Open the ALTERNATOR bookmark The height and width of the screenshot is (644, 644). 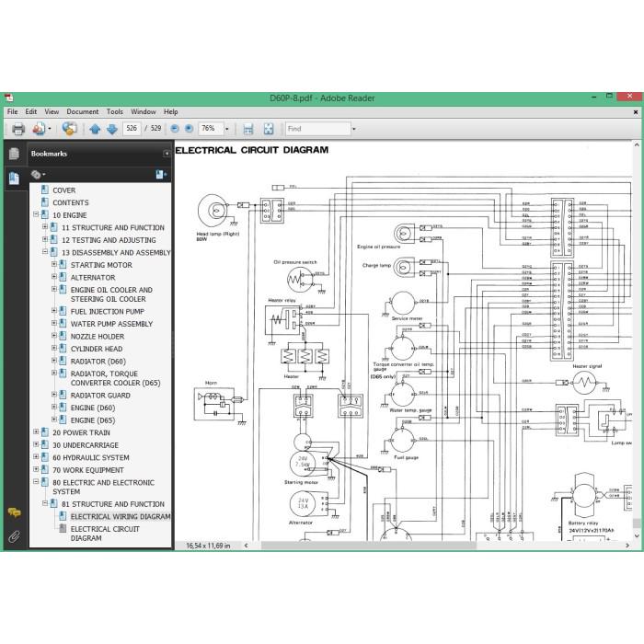point(93,278)
